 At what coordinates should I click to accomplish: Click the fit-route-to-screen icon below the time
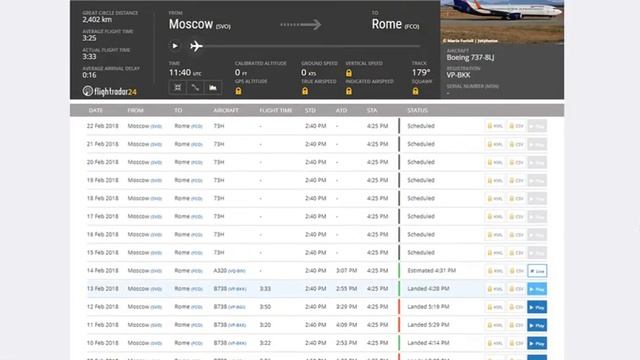pyautogui.click(x=178, y=87)
